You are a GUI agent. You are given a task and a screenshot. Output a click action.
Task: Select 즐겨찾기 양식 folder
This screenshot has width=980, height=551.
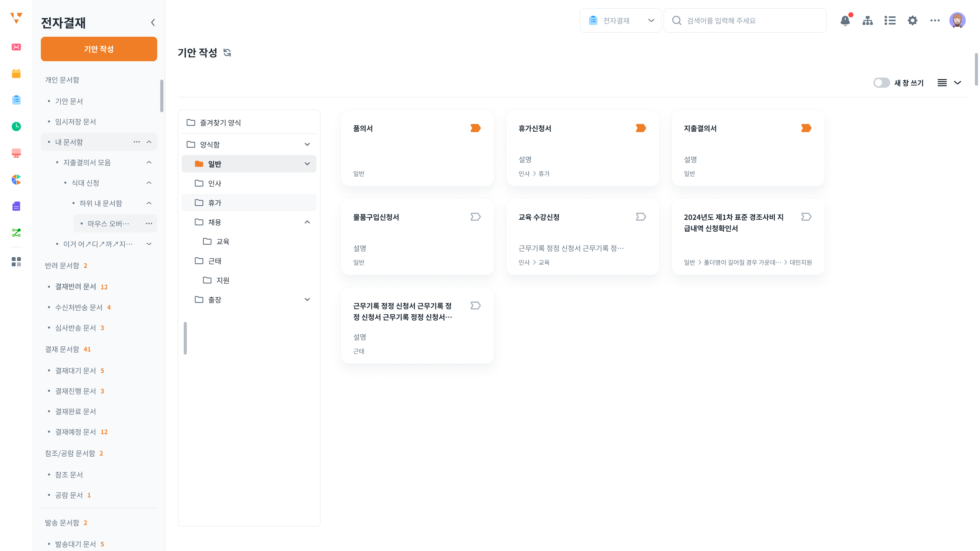click(x=249, y=122)
